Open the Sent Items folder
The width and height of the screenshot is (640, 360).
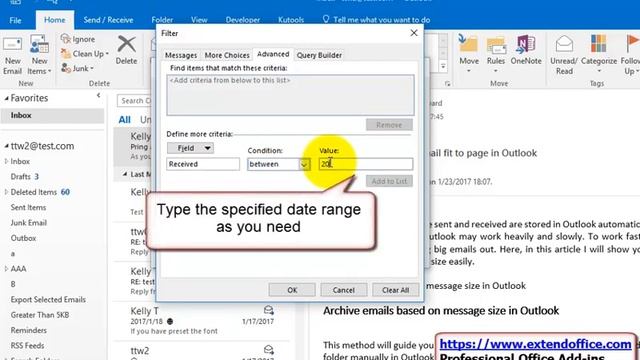(x=28, y=207)
